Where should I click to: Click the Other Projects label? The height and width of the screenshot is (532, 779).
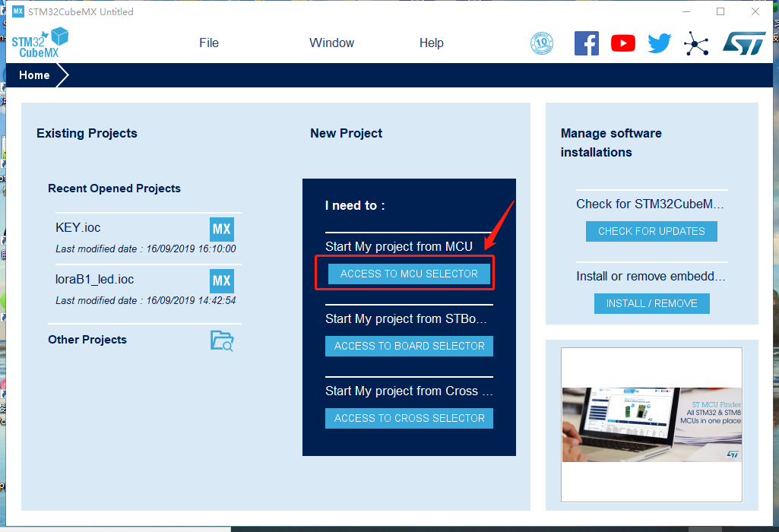[x=87, y=340]
